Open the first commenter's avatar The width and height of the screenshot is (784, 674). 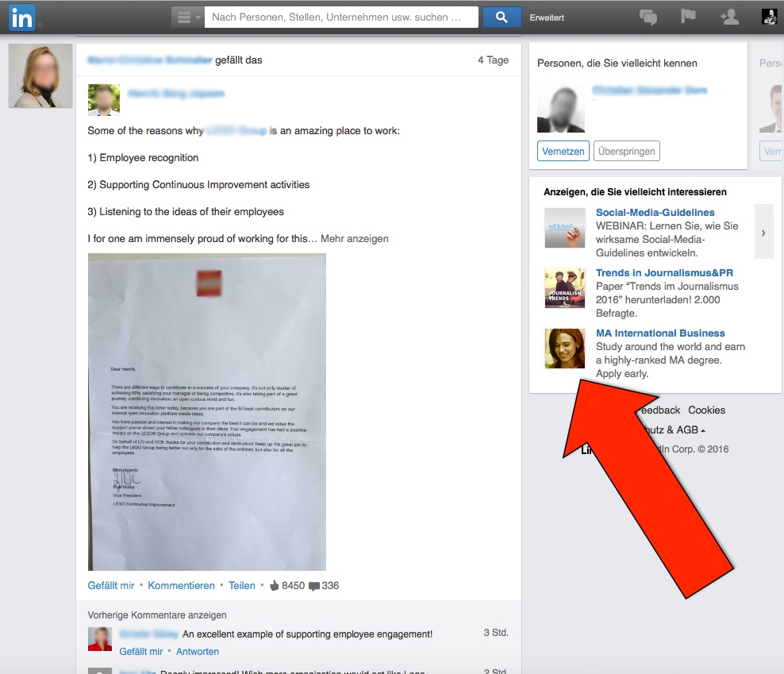(x=100, y=639)
